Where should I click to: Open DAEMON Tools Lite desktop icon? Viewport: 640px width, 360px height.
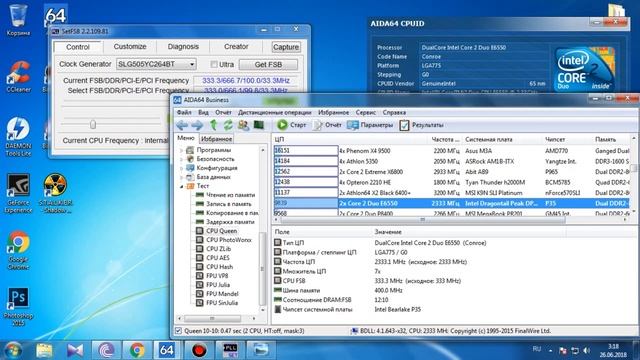[18, 137]
